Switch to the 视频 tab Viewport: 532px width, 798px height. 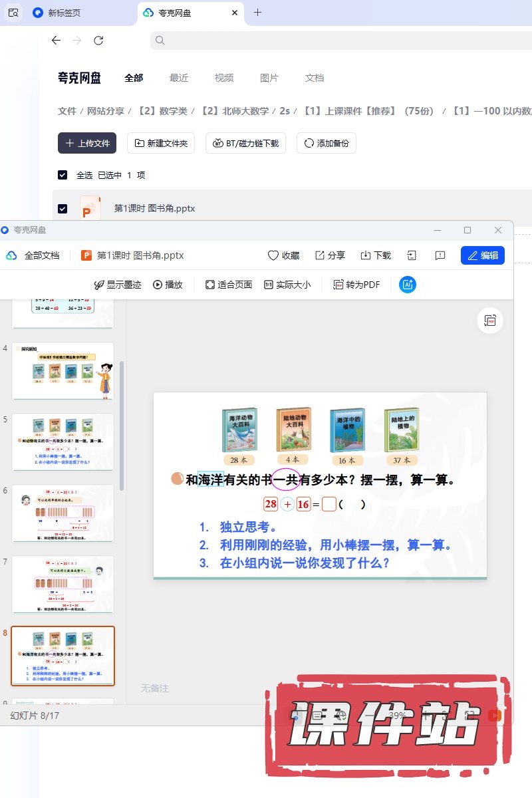224,78
